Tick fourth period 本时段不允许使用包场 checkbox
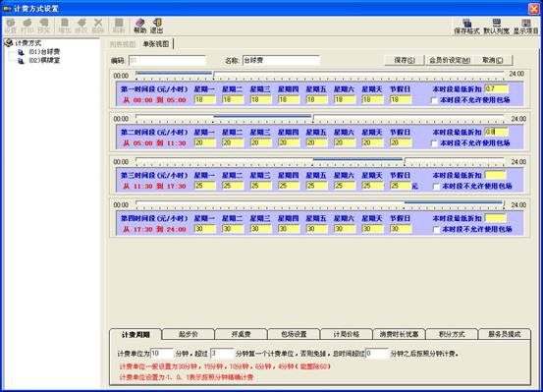 coord(436,230)
